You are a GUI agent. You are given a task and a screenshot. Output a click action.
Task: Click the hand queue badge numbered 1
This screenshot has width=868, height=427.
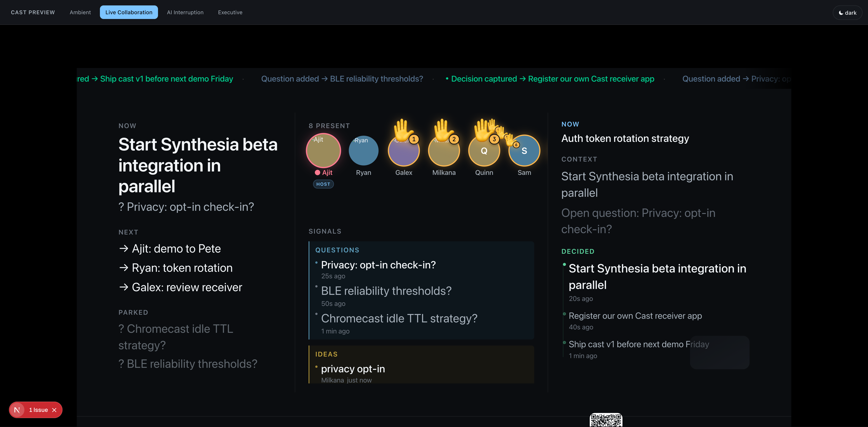tap(414, 139)
